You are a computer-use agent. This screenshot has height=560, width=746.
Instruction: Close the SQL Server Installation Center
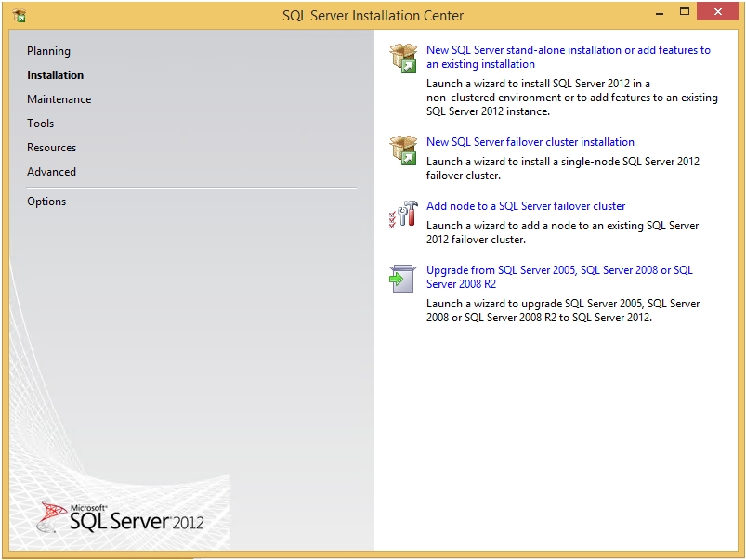[716, 12]
